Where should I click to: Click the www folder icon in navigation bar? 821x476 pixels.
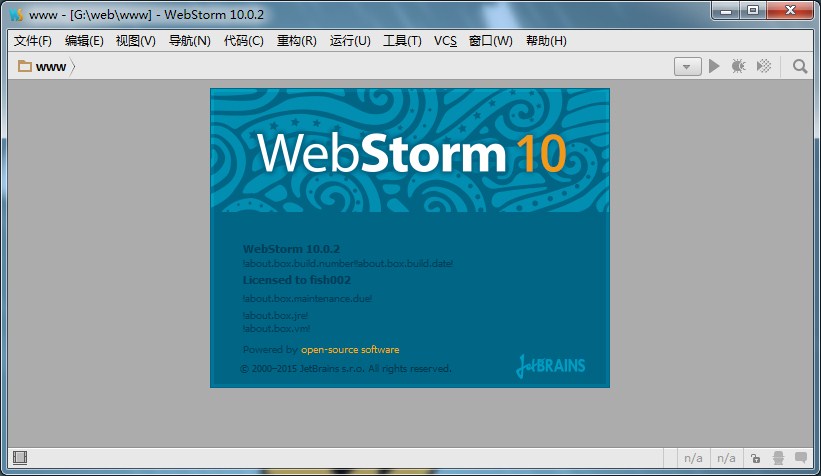pos(24,67)
